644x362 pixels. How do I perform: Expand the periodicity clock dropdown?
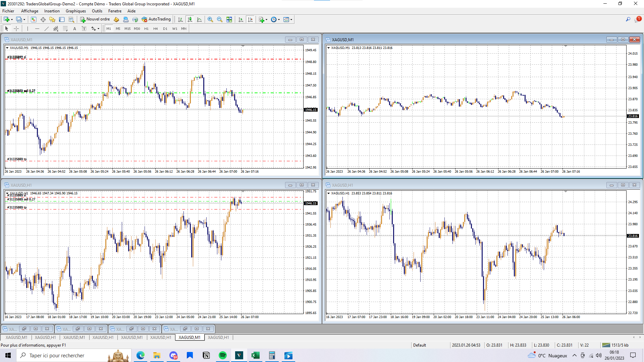[279, 19]
